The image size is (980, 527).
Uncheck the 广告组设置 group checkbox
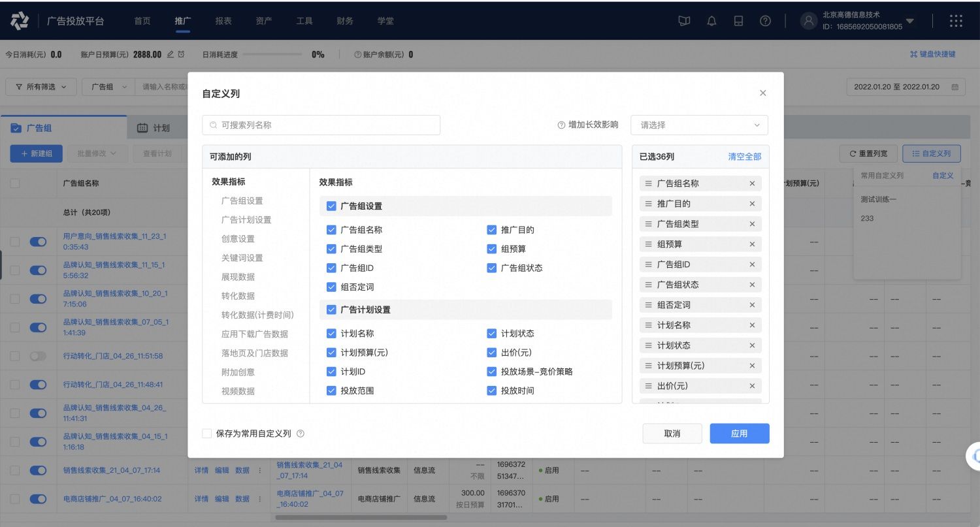tap(331, 206)
